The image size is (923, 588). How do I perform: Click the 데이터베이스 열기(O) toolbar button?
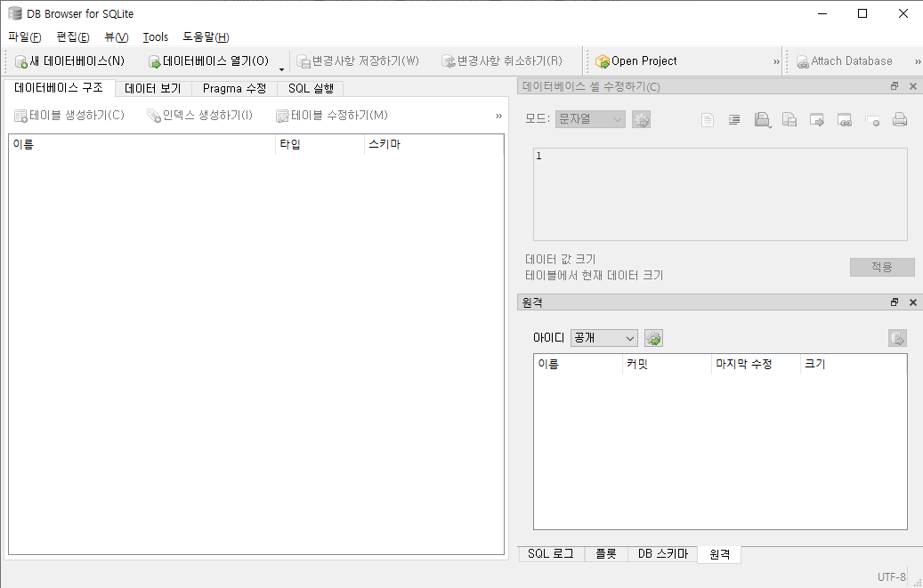click(x=209, y=61)
